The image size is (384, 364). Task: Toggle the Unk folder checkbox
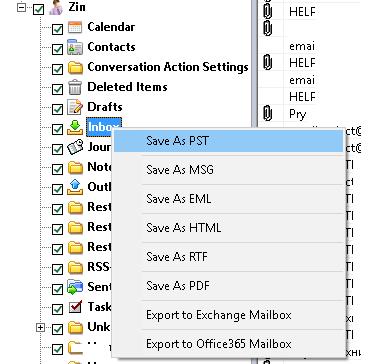(57, 329)
